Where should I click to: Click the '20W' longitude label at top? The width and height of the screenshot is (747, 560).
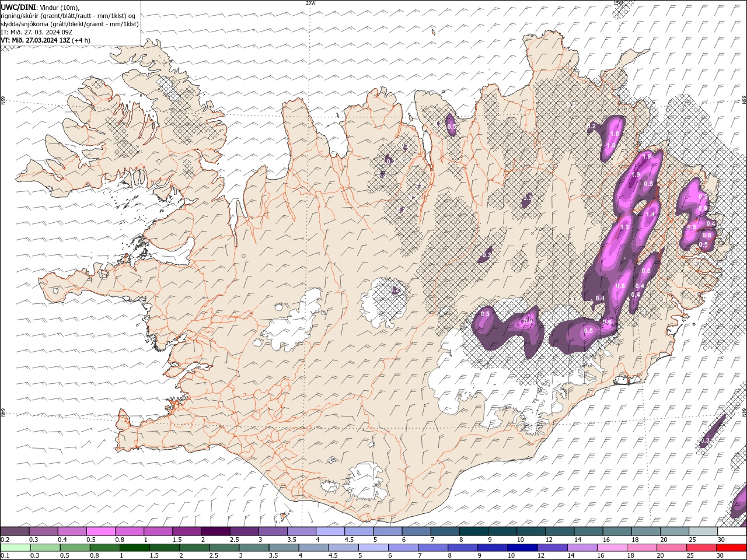310,3
